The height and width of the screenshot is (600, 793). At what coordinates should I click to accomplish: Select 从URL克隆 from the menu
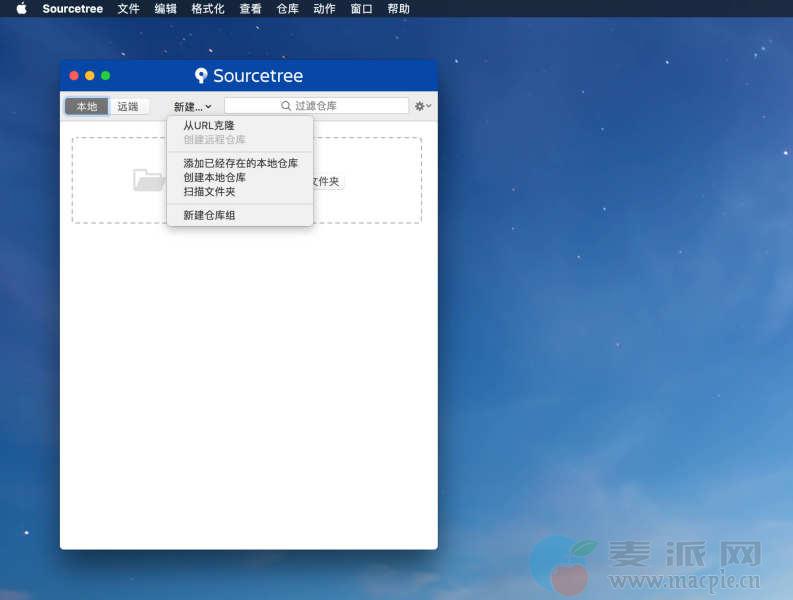pyautogui.click(x=209, y=126)
